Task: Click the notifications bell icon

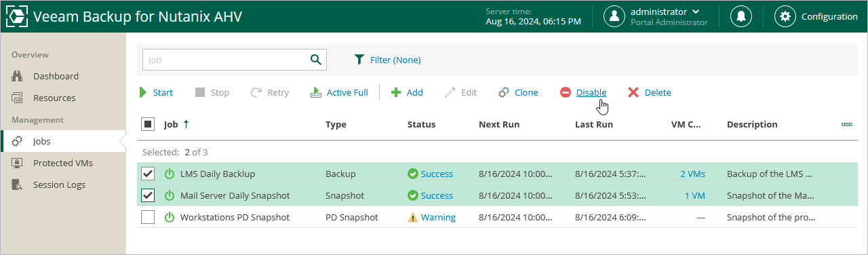Action: [x=741, y=16]
